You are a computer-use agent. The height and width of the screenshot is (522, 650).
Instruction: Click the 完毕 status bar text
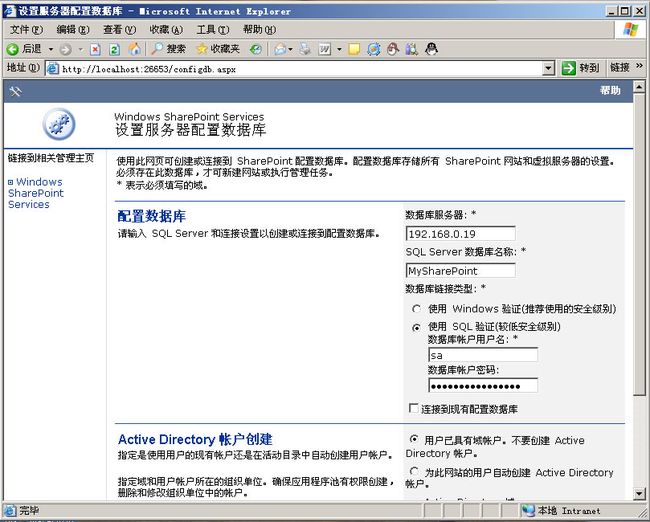tap(29, 510)
